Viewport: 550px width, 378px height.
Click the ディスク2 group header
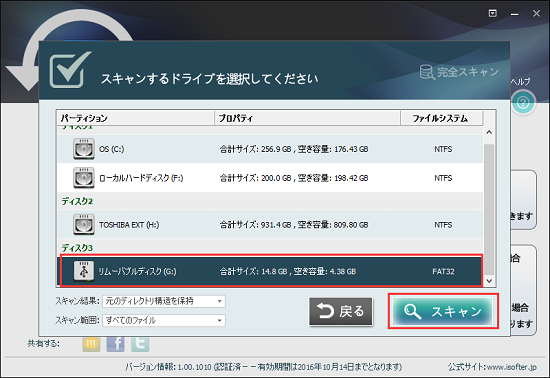[x=77, y=201]
